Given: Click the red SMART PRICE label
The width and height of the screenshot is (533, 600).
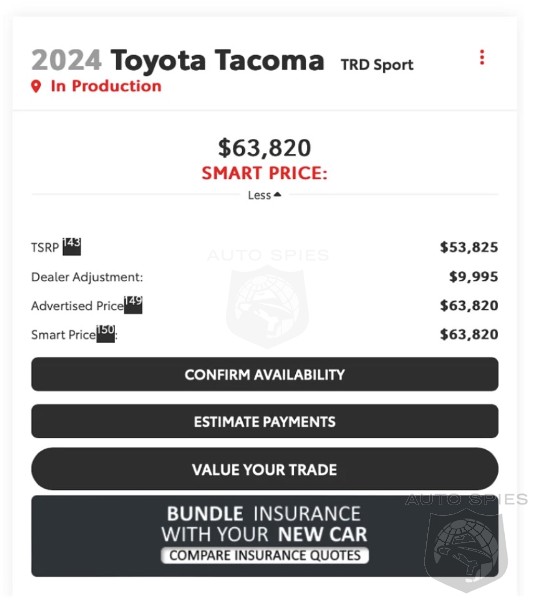Looking at the screenshot, I should [x=264, y=173].
